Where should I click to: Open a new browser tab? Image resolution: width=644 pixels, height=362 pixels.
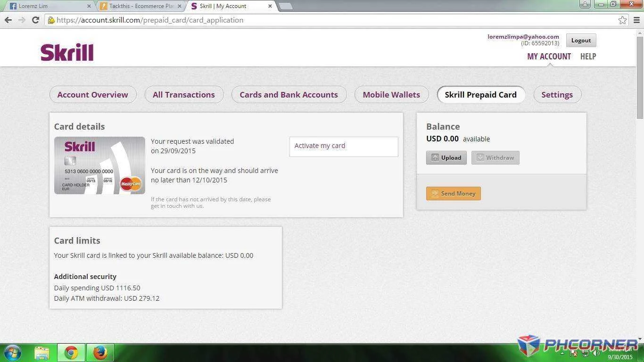coord(285,6)
